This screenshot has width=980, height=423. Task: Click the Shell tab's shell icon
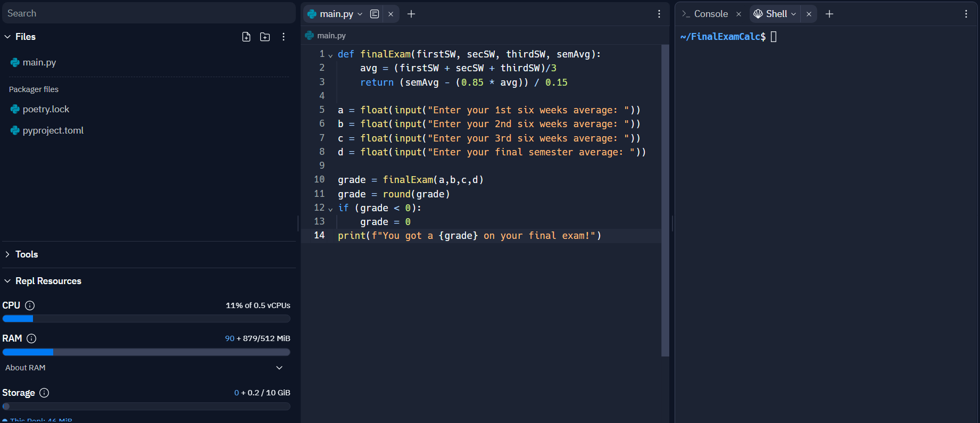758,14
